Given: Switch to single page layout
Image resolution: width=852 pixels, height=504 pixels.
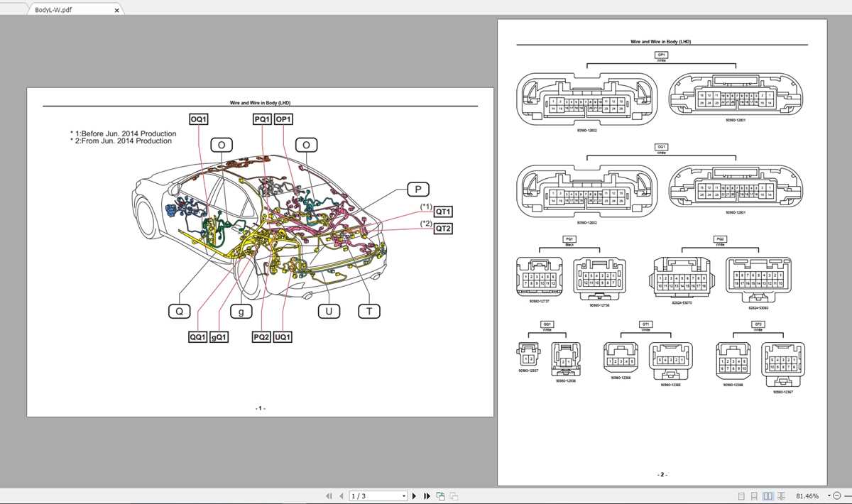Looking at the screenshot, I should coord(742,495).
